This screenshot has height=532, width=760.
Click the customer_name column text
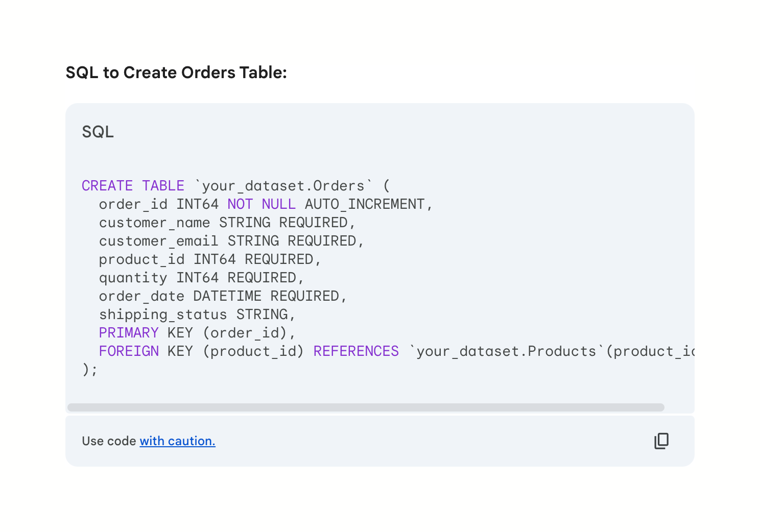(154, 223)
